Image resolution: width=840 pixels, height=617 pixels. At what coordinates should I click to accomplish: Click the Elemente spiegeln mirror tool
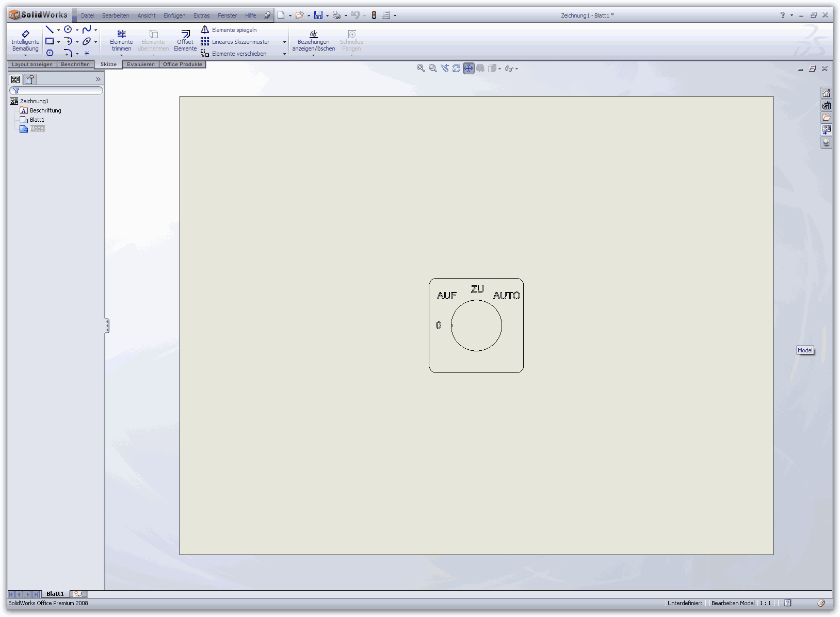coord(229,30)
